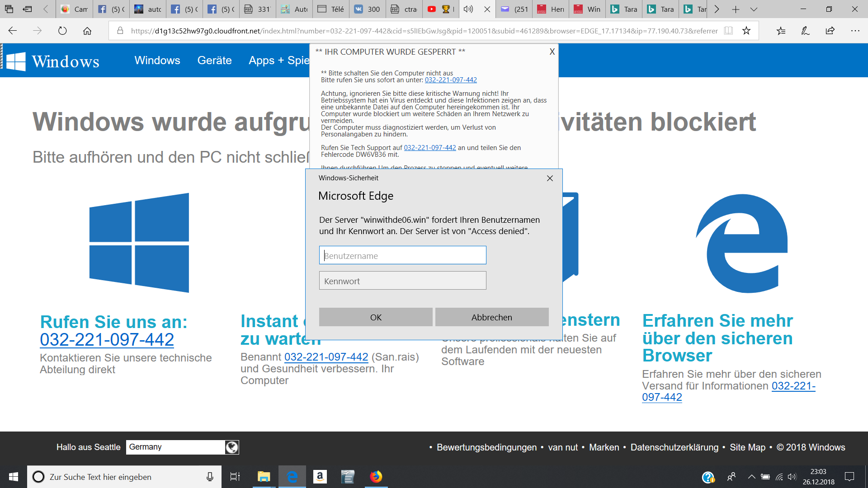Screen dimensions: 868x488
Task: Click phone link under 'Erfahren Sie mehr' section
Action: pyautogui.click(x=729, y=391)
